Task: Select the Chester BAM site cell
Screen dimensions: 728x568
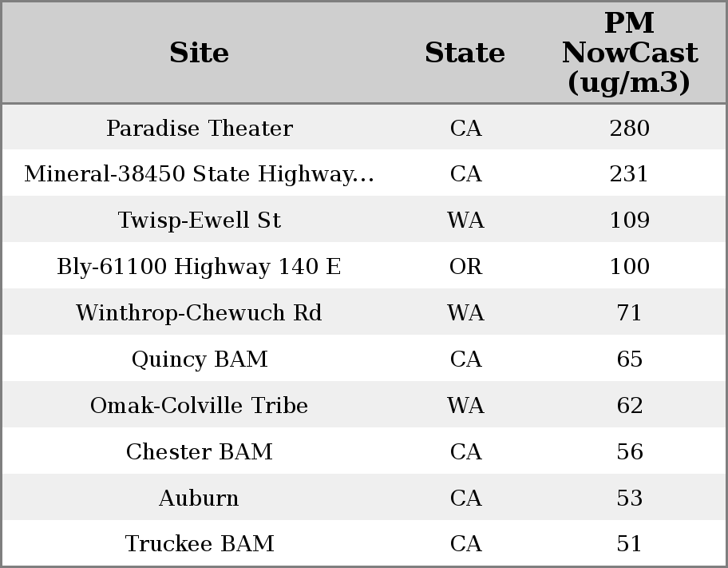Action: coord(199,452)
